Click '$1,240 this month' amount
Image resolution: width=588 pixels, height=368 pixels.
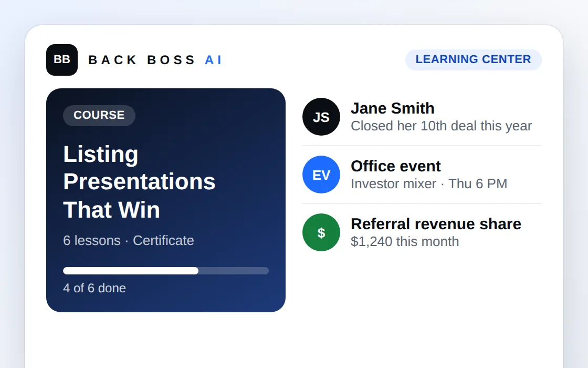[405, 242]
